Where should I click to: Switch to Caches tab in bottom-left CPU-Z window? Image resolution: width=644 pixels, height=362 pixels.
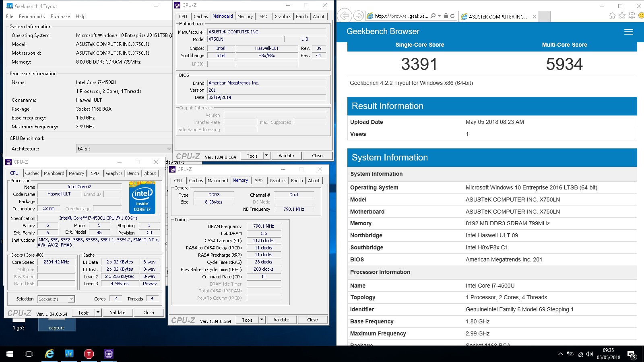(x=32, y=173)
